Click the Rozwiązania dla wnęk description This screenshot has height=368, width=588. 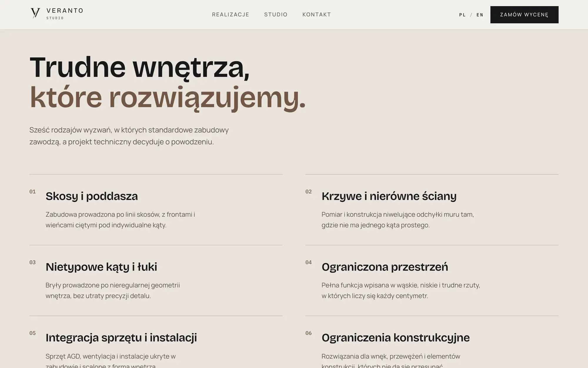(x=391, y=360)
